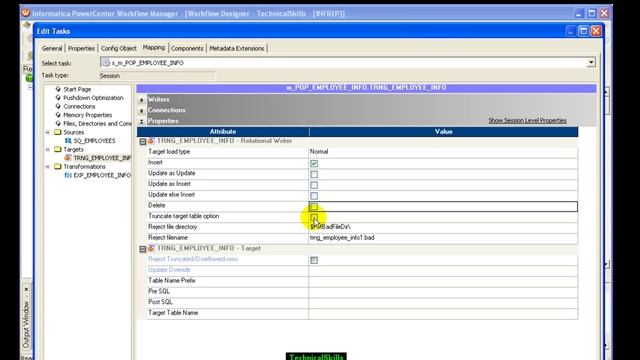
Task: Tick the Delete checkbox
Action: point(314,207)
